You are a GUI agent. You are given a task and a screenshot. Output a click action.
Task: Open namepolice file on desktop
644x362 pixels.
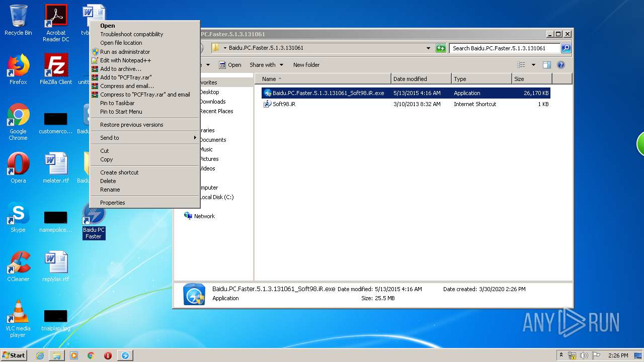(56, 222)
